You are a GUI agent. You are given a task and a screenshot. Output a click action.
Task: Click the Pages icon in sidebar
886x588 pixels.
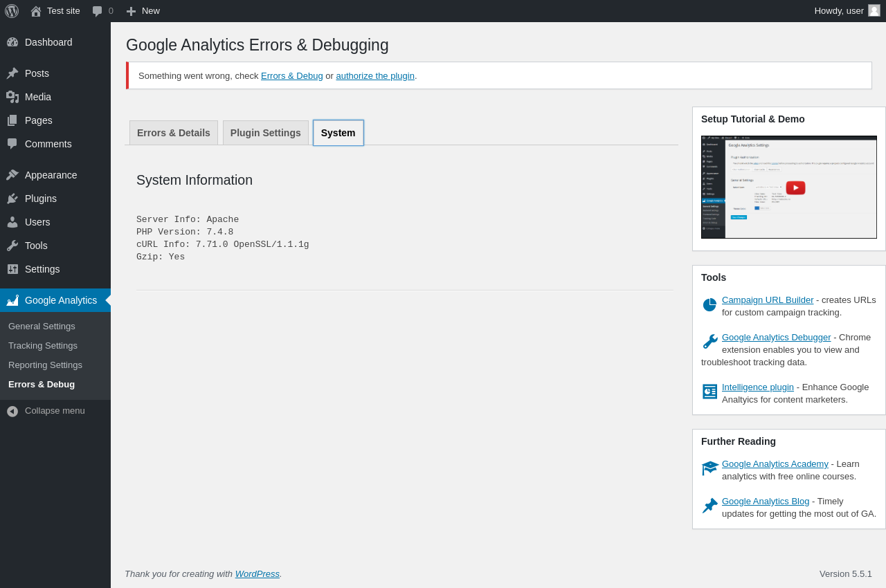click(12, 120)
